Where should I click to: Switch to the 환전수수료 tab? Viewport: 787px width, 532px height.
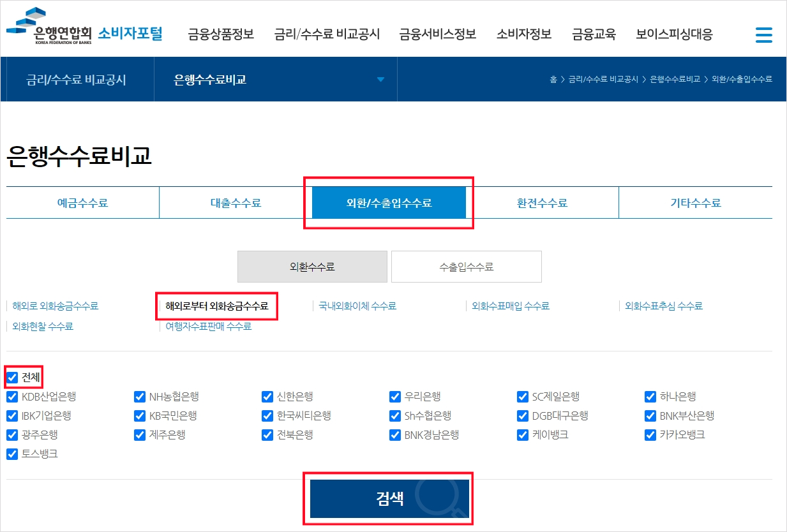[x=542, y=202]
